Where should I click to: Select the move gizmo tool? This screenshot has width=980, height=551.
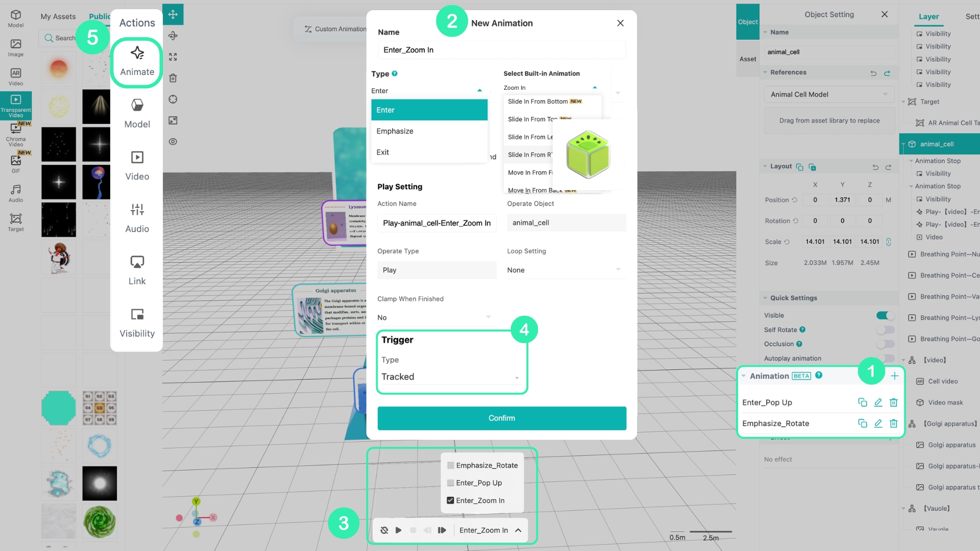click(x=173, y=14)
